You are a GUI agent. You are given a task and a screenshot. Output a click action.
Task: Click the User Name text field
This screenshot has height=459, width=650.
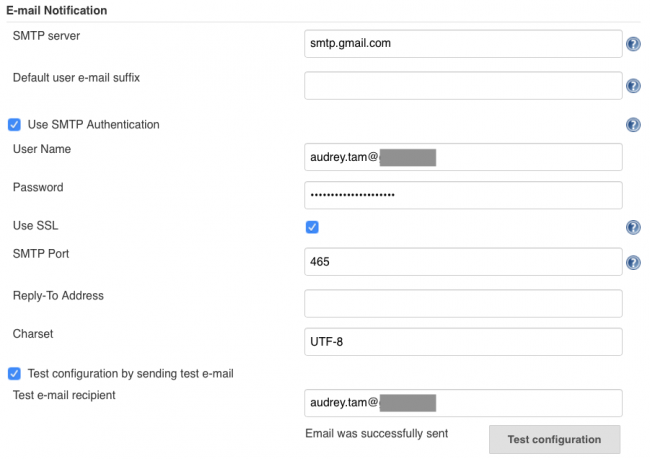(x=463, y=157)
